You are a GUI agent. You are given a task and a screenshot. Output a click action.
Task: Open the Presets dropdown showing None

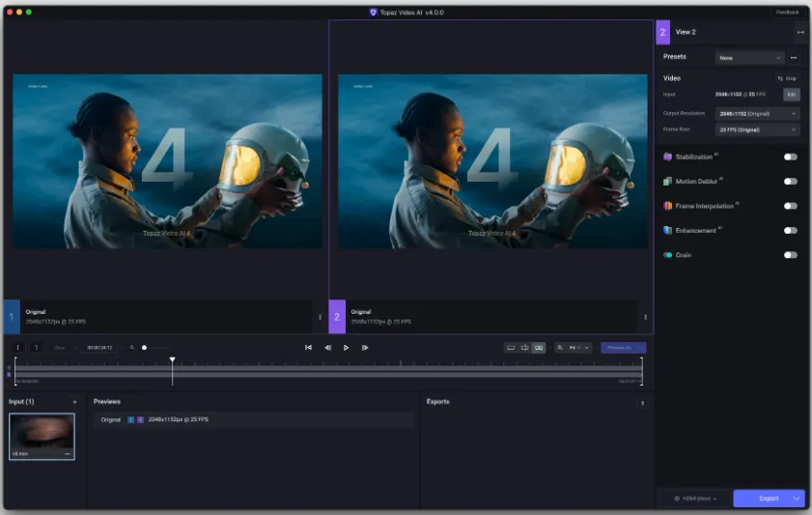point(749,58)
